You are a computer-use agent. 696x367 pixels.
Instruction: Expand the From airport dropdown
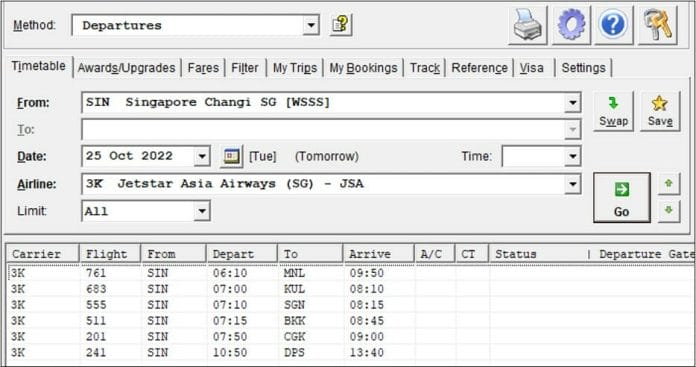(x=573, y=103)
